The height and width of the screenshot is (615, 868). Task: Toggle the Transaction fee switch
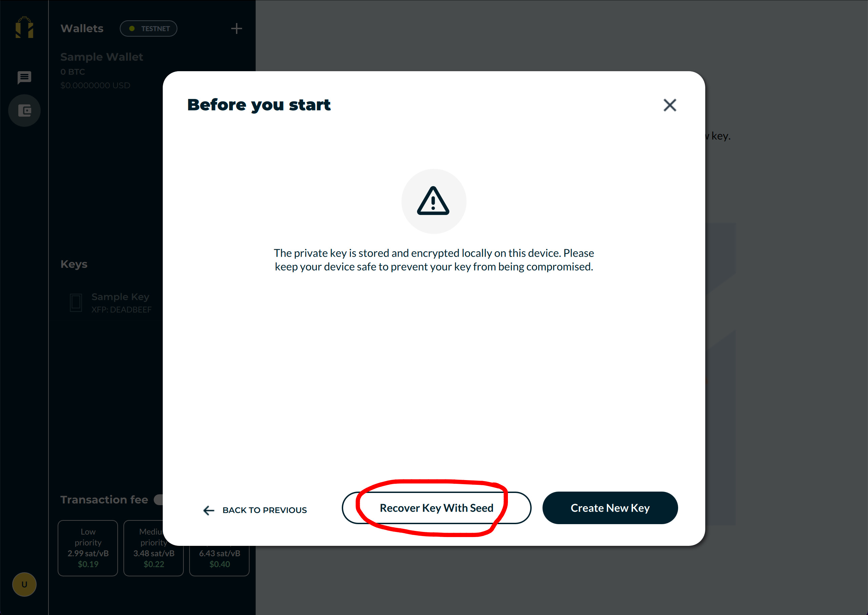coord(158,499)
